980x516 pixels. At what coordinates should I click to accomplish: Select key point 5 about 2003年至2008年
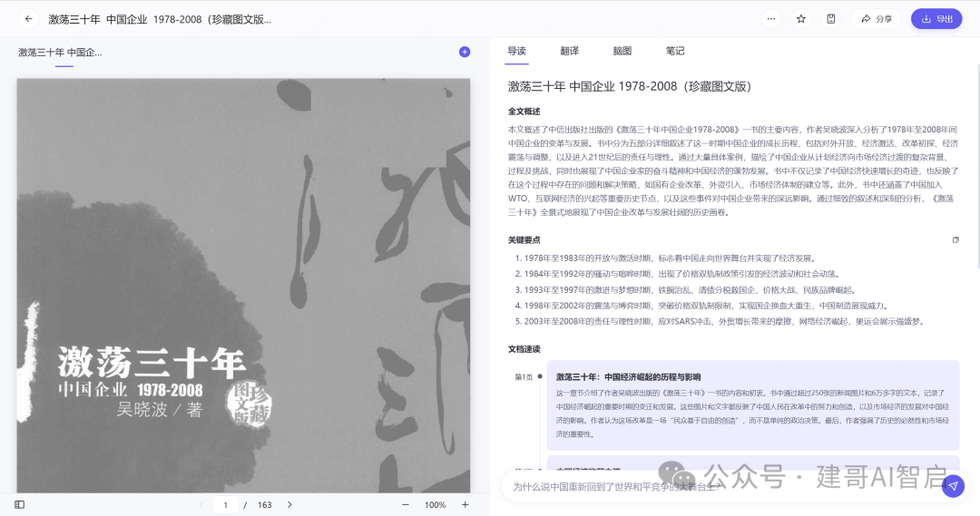tap(720, 321)
